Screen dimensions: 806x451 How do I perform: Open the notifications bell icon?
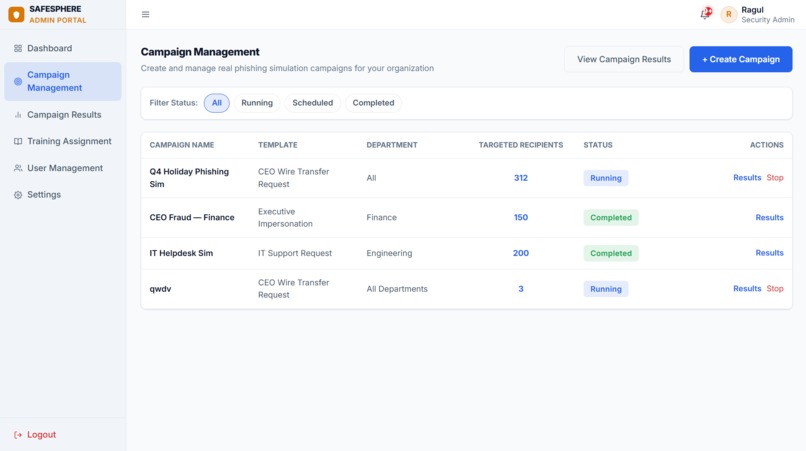click(x=706, y=14)
